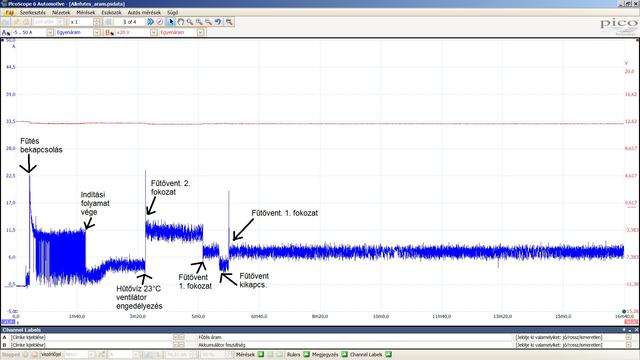Expand Channel A Egyenáram coupling dropdown
The height and width of the screenshot is (360, 640).
97,32
